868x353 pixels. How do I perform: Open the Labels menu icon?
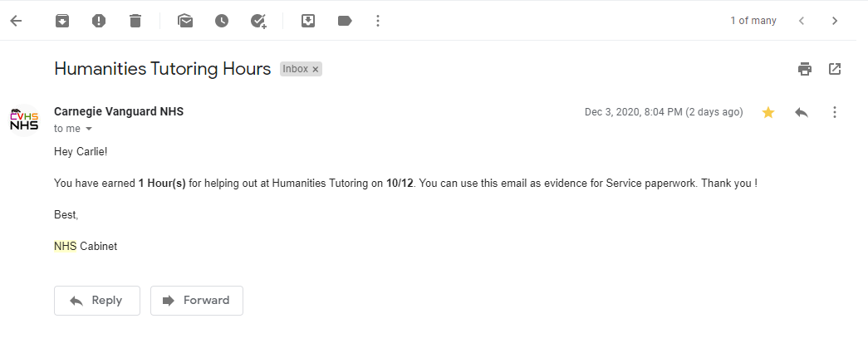[345, 21]
